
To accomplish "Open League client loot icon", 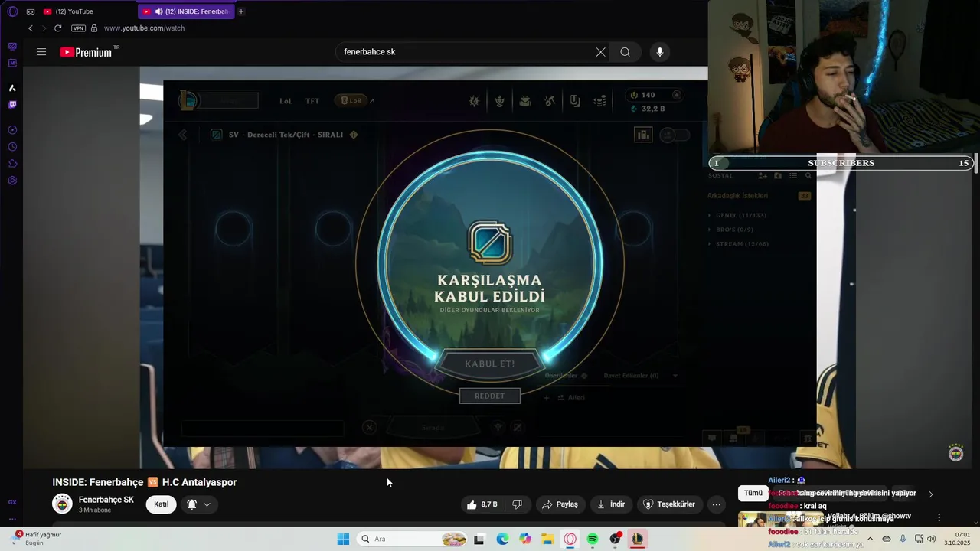I will pyautogui.click(x=550, y=101).
